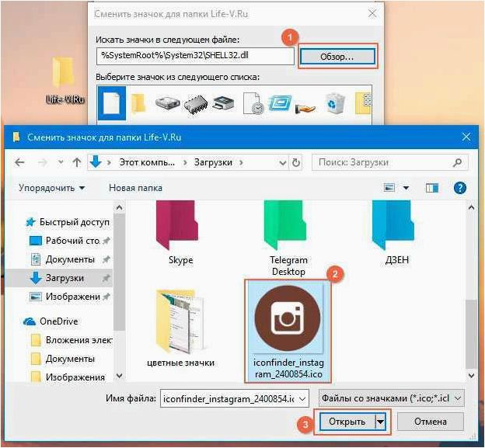Click the file list scrollbar thumb
Screen dimensions: 485x448
coord(471,334)
